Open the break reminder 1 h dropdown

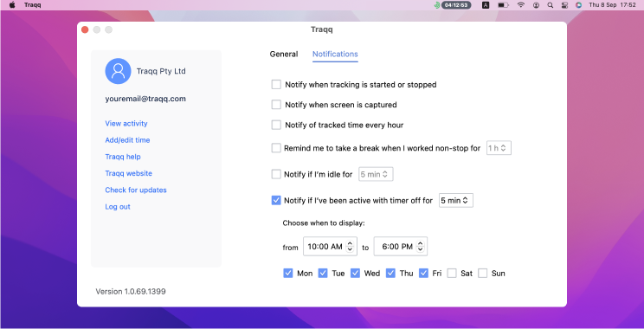coord(499,148)
